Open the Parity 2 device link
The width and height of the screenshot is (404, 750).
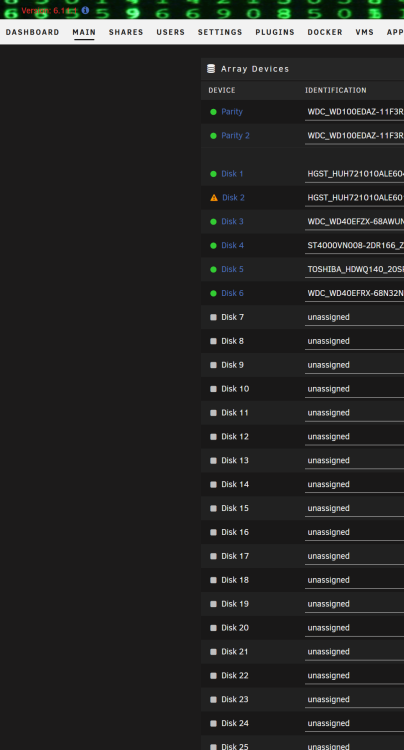(235, 136)
